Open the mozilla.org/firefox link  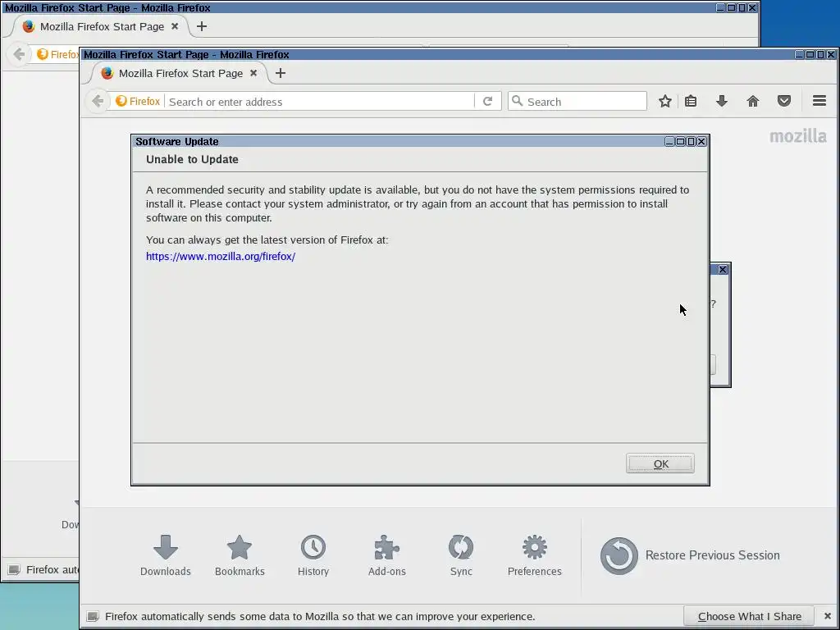[x=221, y=256]
